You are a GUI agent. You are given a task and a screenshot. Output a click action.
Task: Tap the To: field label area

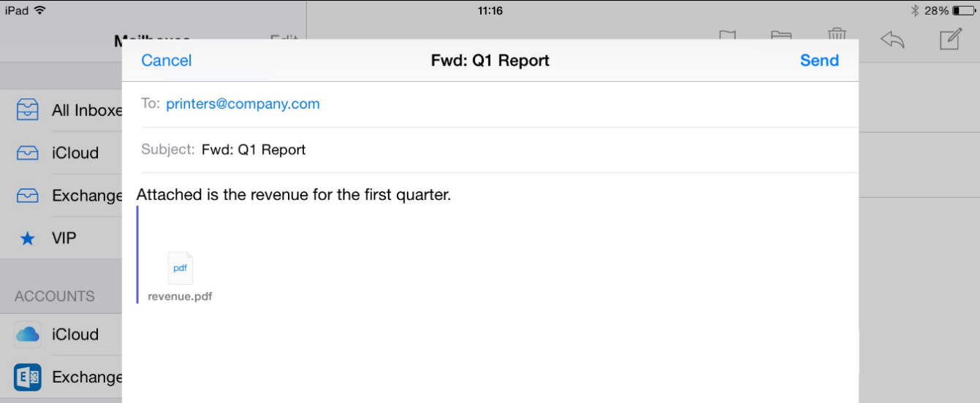click(151, 104)
